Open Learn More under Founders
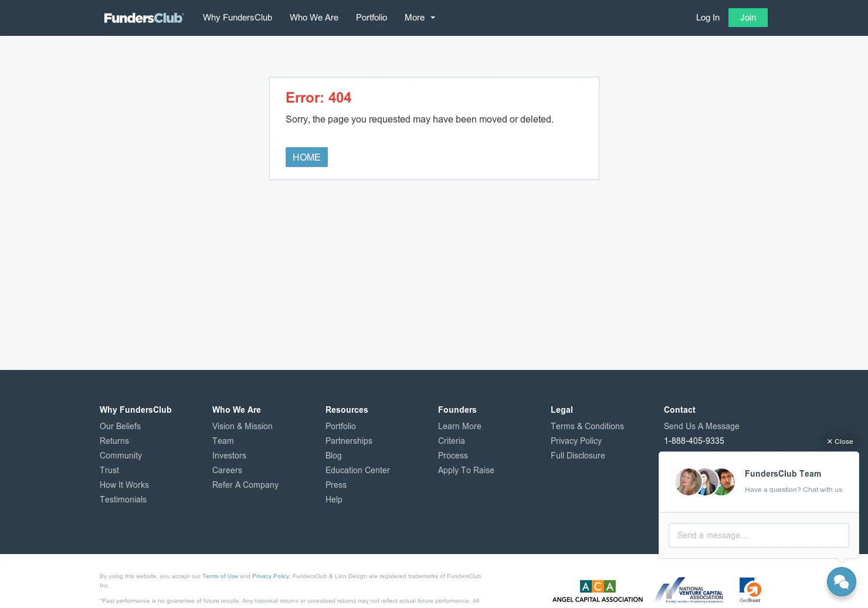The width and height of the screenshot is (868, 608). click(460, 426)
